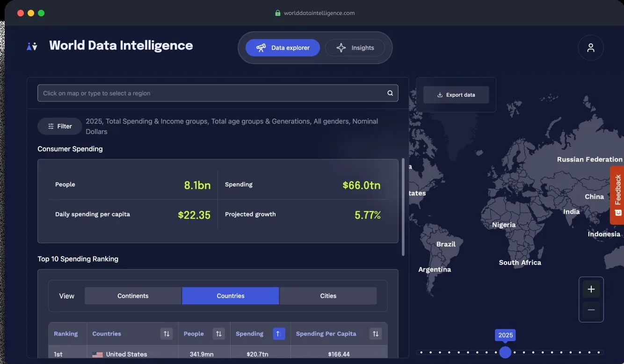This screenshot has height=364, width=624.
Task: Open the Insights tab
Action: tap(355, 48)
